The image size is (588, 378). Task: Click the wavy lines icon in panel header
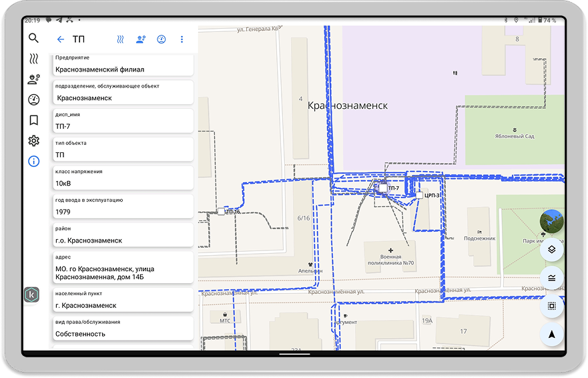tap(120, 39)
